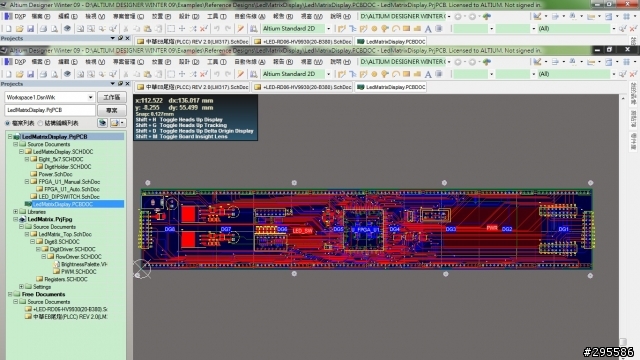Open D:\ALTIUM DESIGNER WINTER path dropdown, front window

click(x=449, y=62)
